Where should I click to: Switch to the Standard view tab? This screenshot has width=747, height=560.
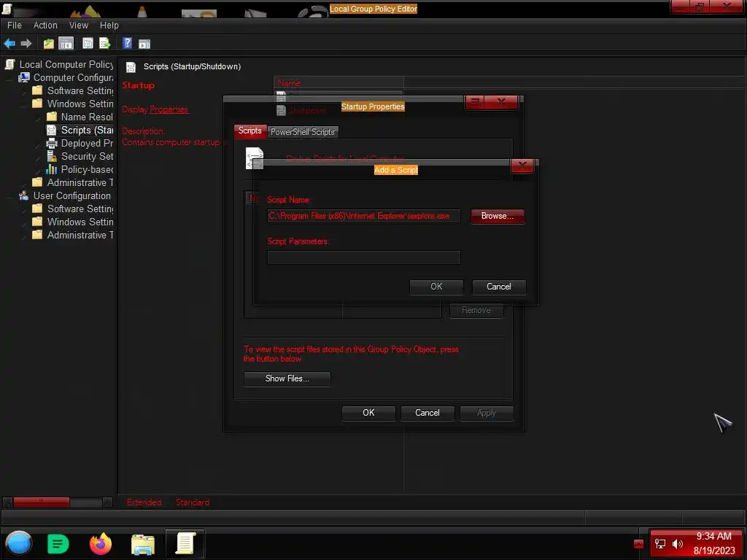193,502
